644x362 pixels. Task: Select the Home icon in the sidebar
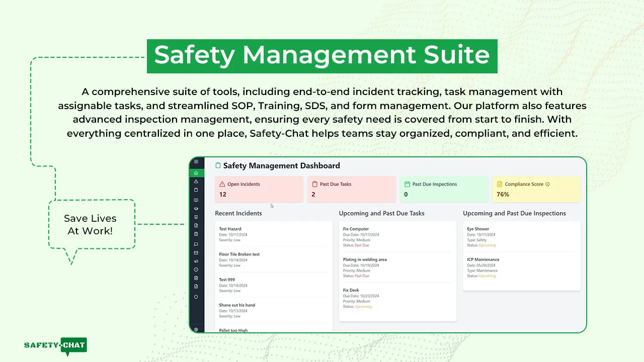pyautogui.click(x=196, y=173)
